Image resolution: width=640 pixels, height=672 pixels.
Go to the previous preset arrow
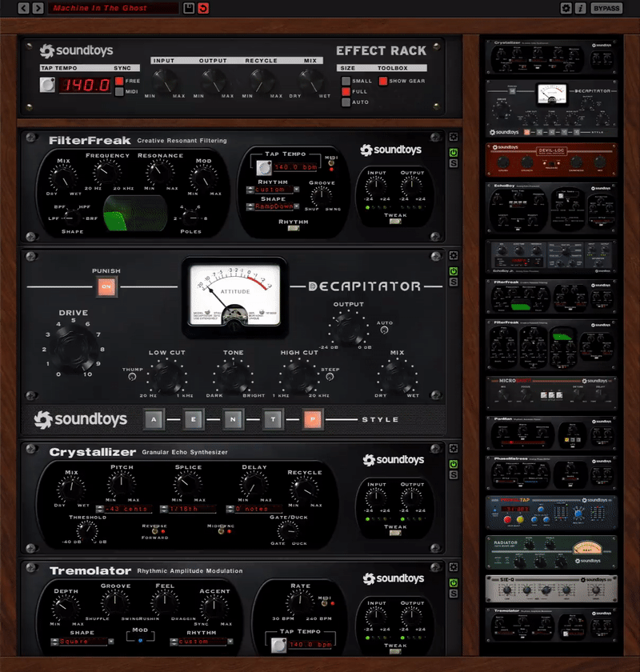[x=23, y=8]
